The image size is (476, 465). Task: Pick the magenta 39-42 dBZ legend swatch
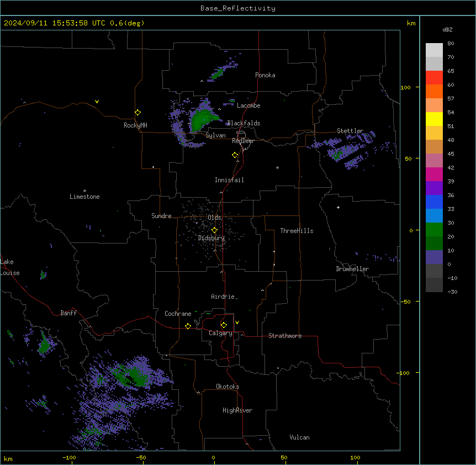434,175
